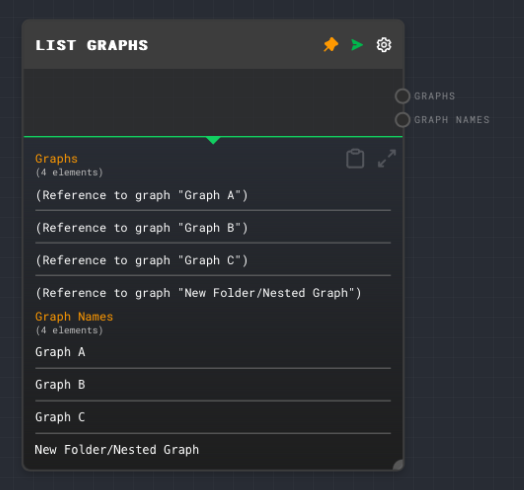Click the Graphs output heading
The width and height of the screenshot is (524, 490).
[x=56, y=159]
